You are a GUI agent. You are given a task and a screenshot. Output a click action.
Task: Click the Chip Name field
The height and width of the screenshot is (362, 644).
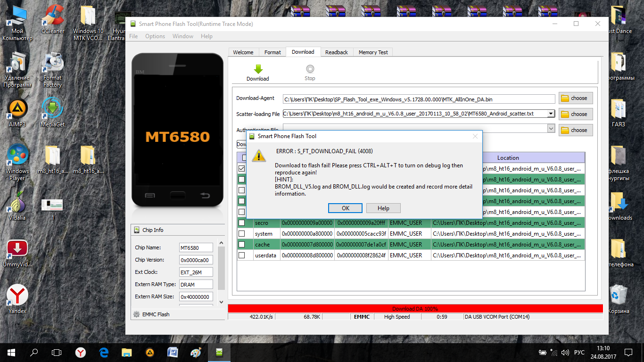[196, 247]
